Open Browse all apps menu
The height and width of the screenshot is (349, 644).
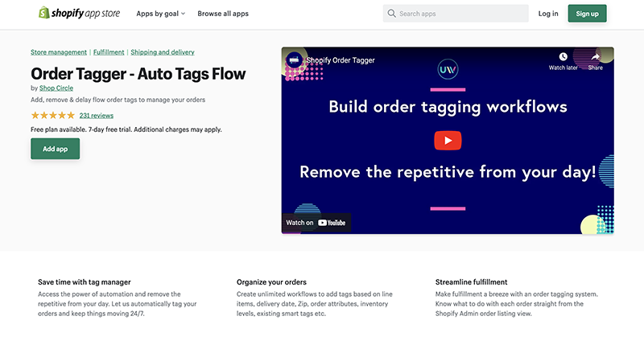click(223, 14)
